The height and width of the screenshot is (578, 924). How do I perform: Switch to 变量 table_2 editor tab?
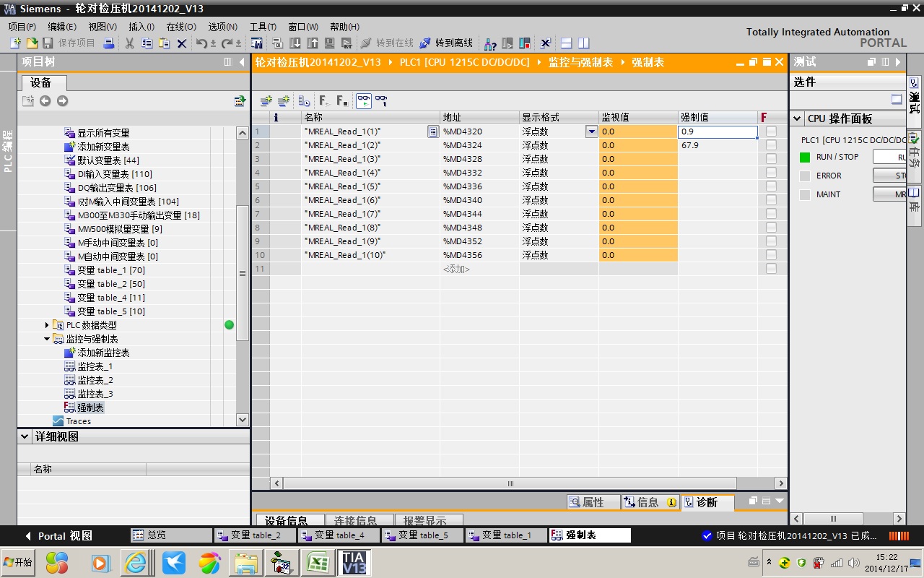coord(255,535)
